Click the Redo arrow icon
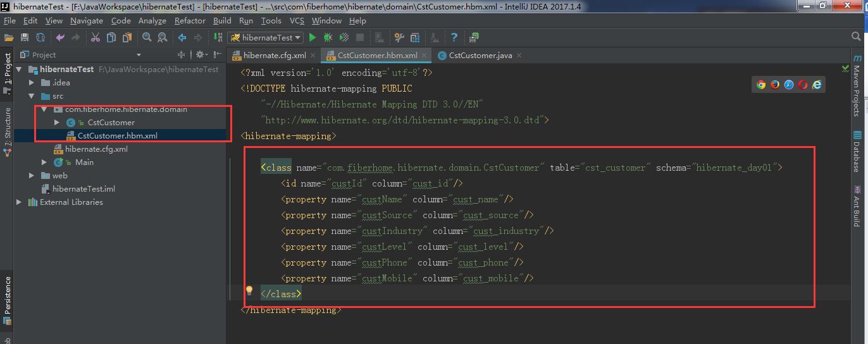Screen dimensions: 868x344 [77, 37]
